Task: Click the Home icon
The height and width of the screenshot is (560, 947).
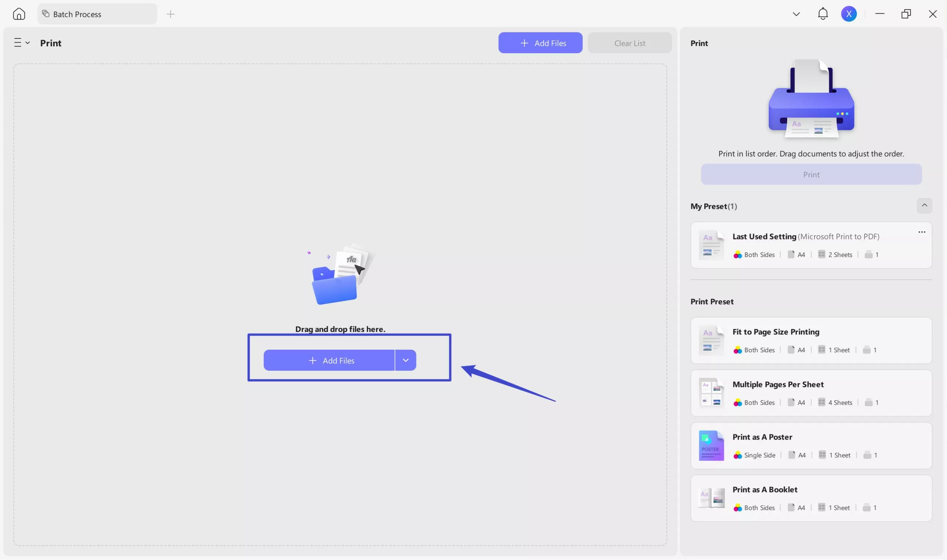Action: (19, 14)
